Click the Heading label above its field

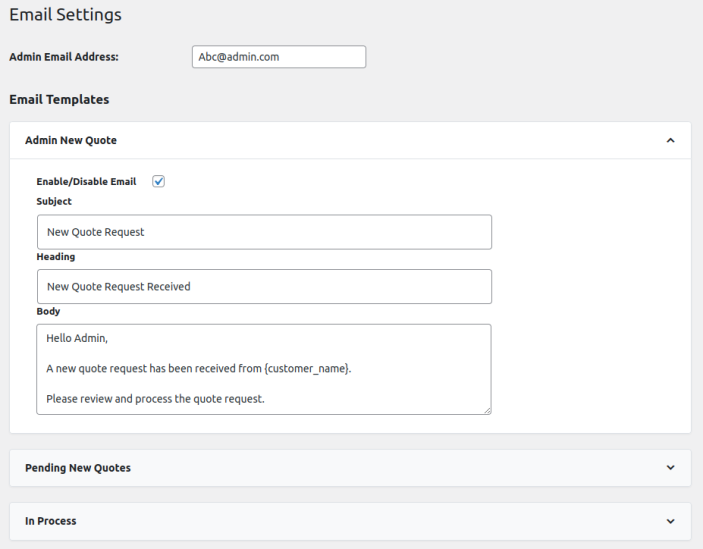[56, 257]
